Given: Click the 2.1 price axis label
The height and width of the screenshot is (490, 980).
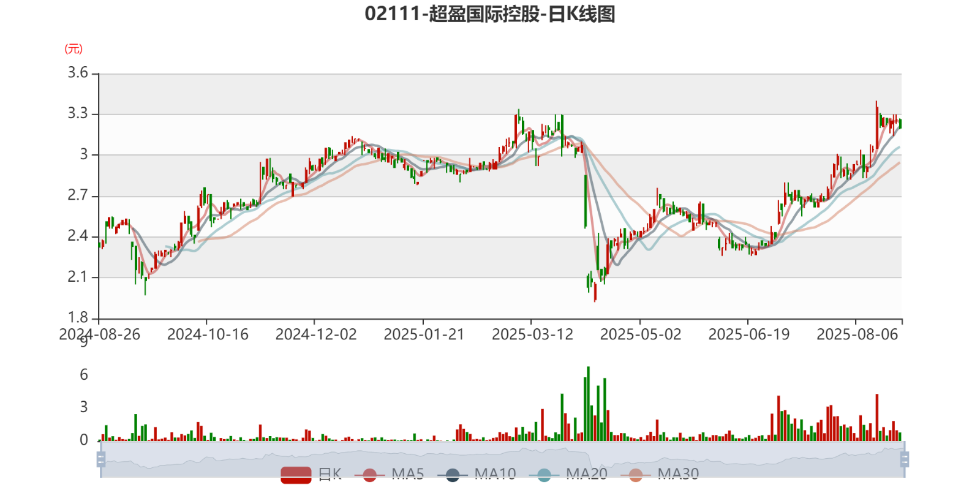Looking at the screenshot, I should tap(78, 277).
